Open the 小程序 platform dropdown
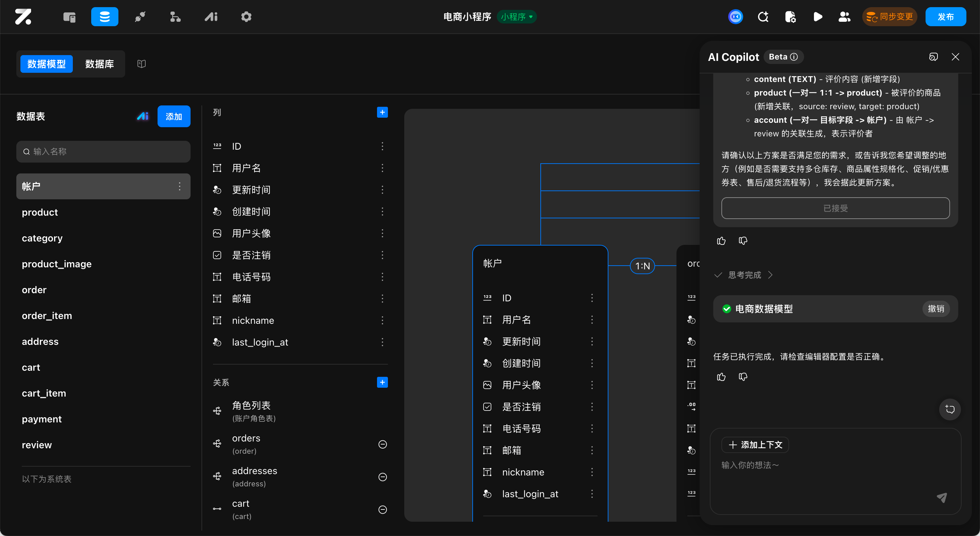 click(x=517, y=17)
